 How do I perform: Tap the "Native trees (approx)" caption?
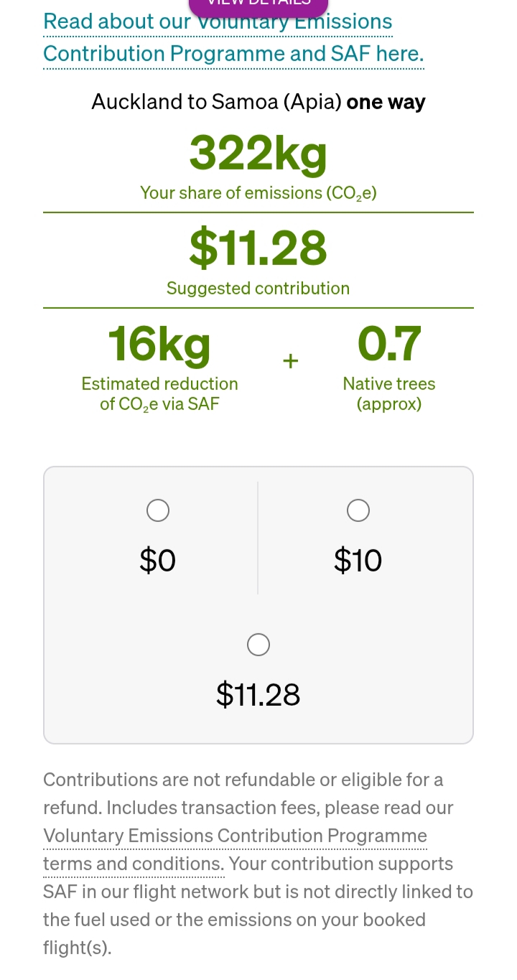[389, 394]
